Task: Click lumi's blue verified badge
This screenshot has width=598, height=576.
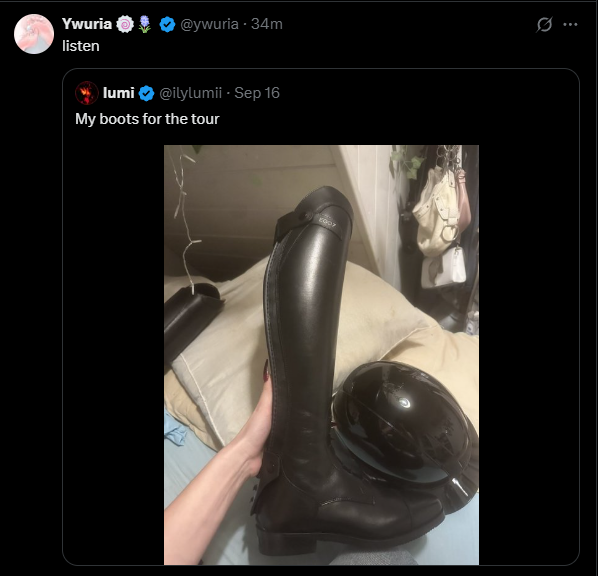Action: pos(146,93)
